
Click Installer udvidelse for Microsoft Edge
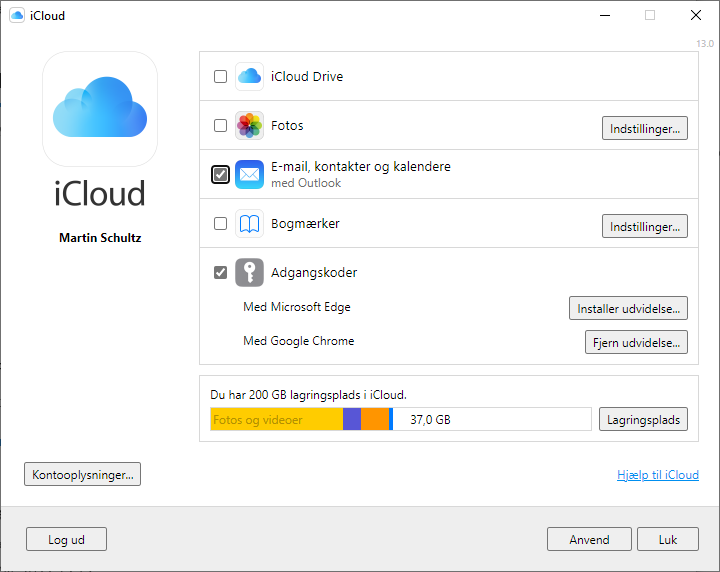(628, 308)
